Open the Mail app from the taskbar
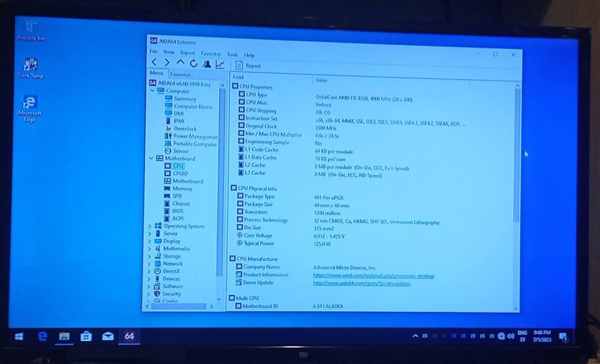The width and height of the screenshot is (600, 364). coord(108,337)
